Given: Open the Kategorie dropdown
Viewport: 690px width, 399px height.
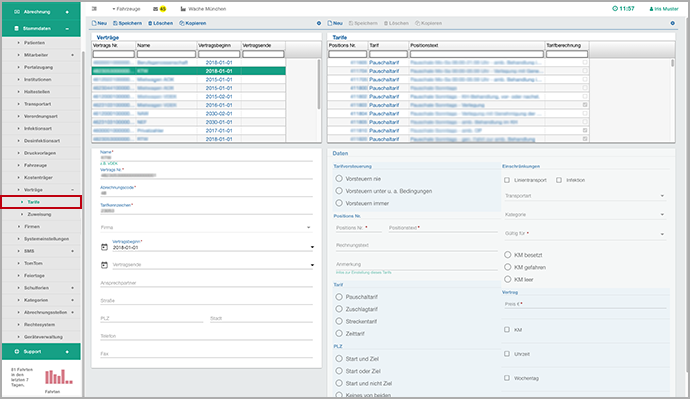Looking at the screenshot, I should pos(585,215).
